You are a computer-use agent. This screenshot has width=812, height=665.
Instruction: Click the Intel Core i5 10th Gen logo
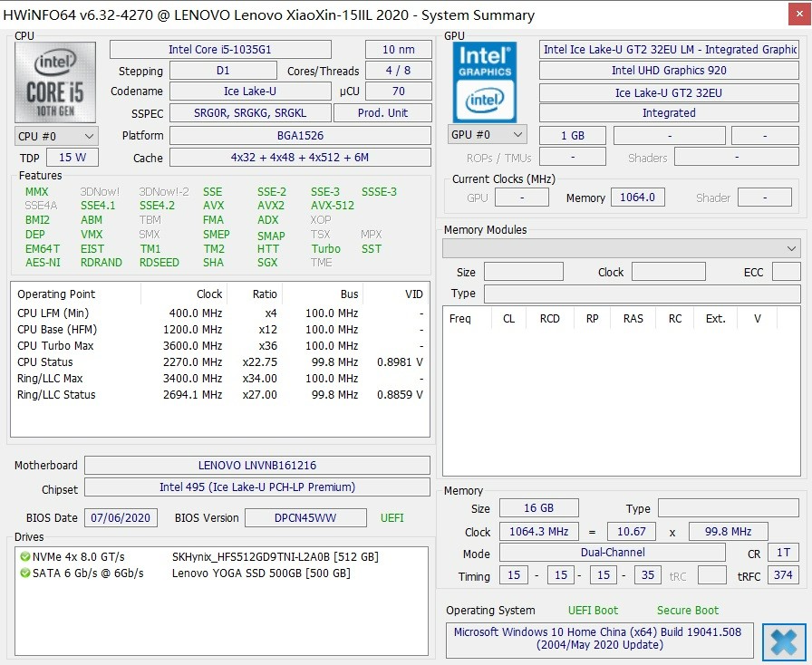[55, 82]
